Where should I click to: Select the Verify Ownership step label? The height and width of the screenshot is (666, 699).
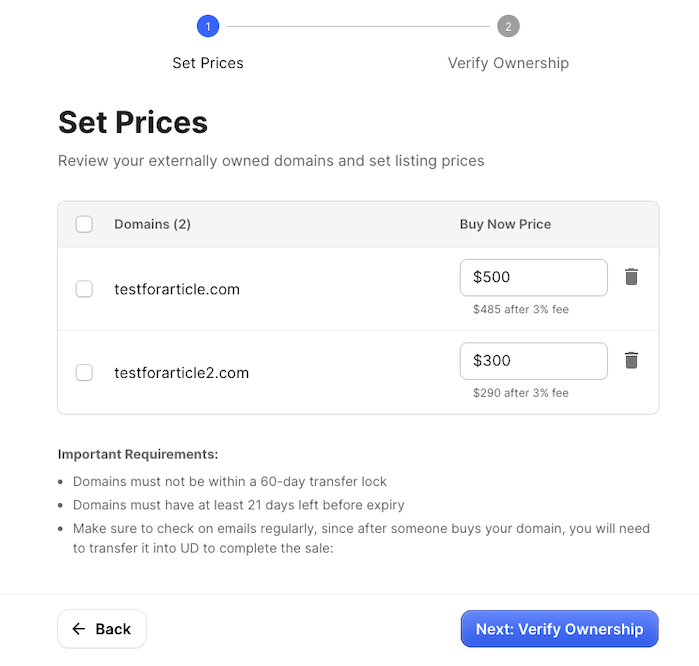(x=508, y=63)
